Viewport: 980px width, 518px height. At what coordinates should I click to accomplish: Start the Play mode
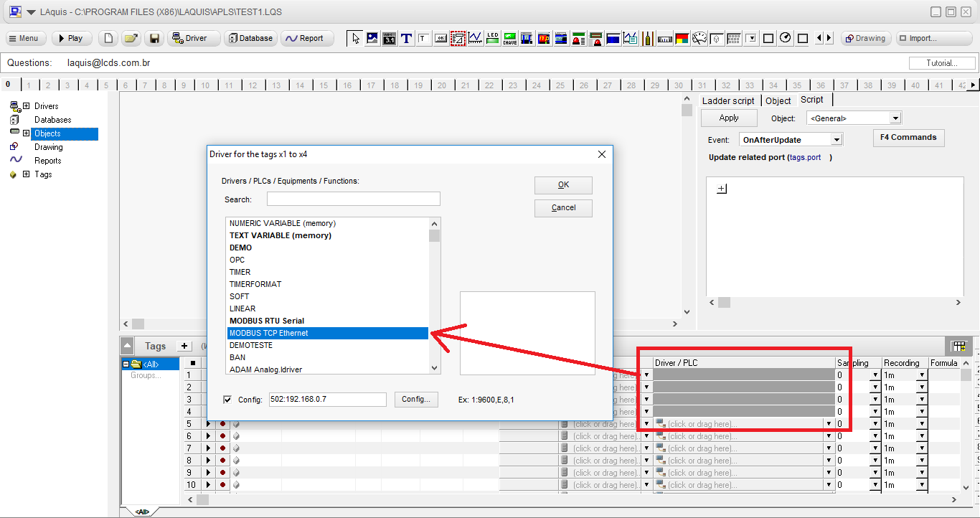[x=70, y=38]
